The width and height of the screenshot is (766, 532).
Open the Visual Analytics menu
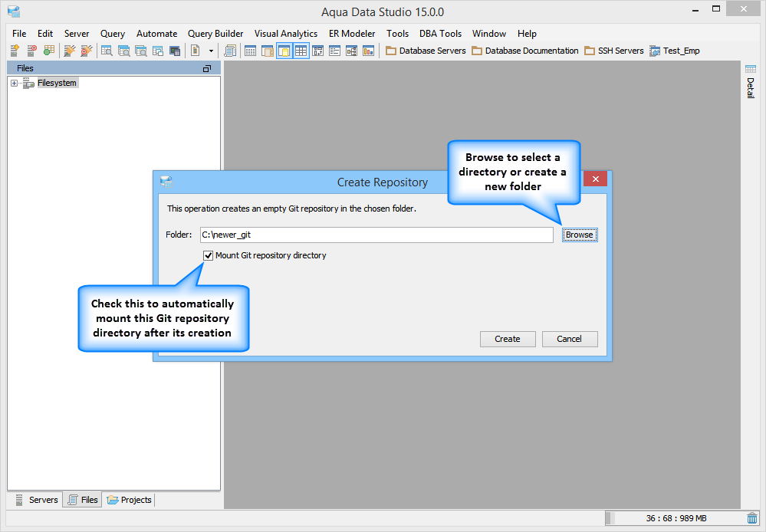(286, 34)
